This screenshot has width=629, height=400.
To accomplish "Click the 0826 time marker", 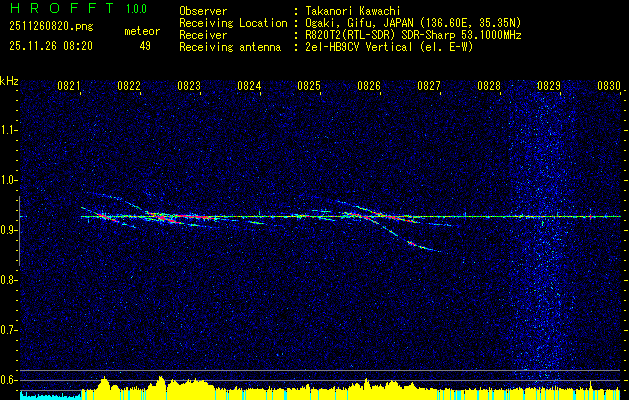I will click(369, 85).
